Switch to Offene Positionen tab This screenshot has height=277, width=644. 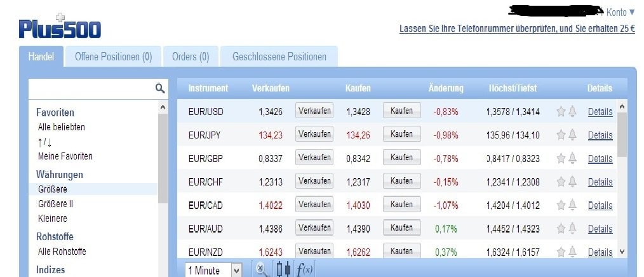point(113,57)
